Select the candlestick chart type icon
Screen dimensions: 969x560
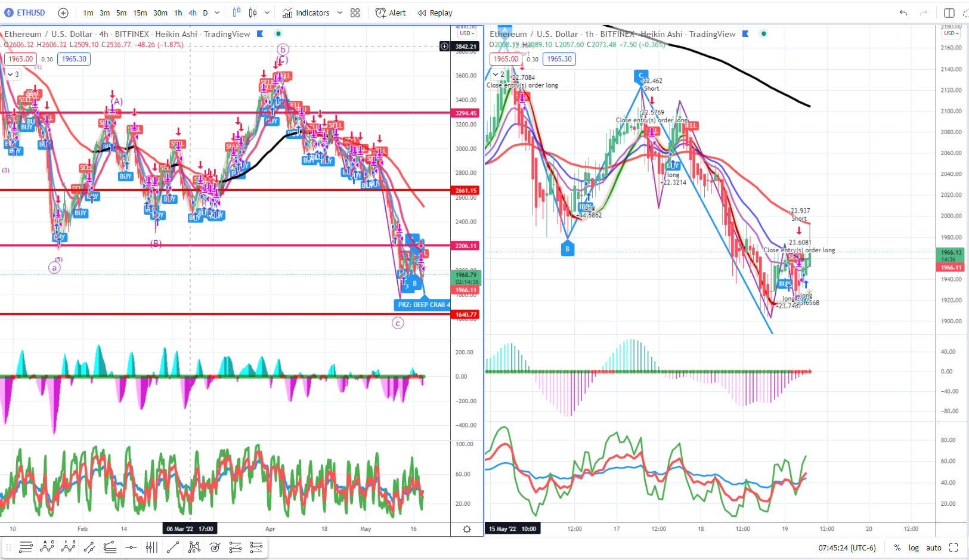tap(253, 13)
